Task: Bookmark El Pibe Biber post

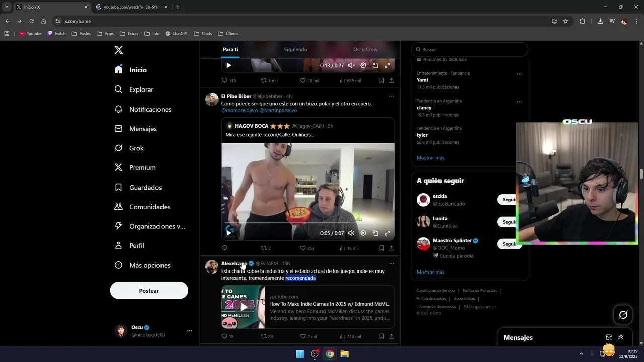Action: [382, 248]
